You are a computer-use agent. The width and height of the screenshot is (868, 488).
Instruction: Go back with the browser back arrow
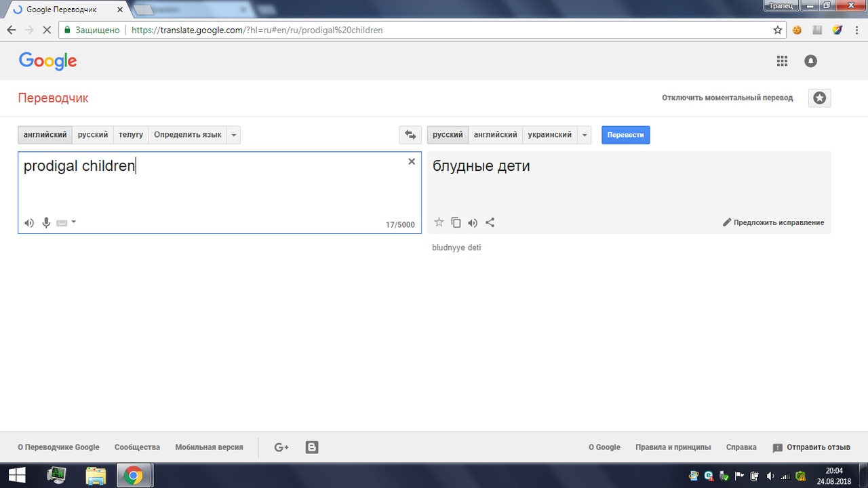(12, 30)
